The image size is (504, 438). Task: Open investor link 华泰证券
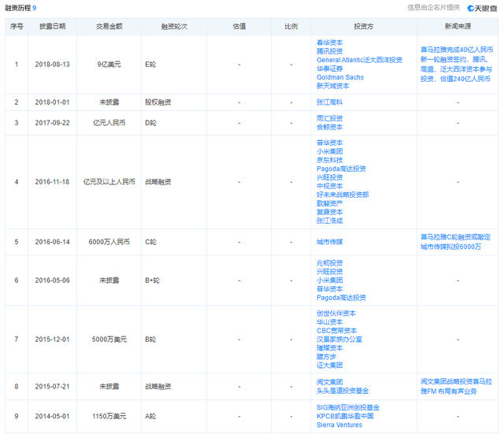[329, 69]
